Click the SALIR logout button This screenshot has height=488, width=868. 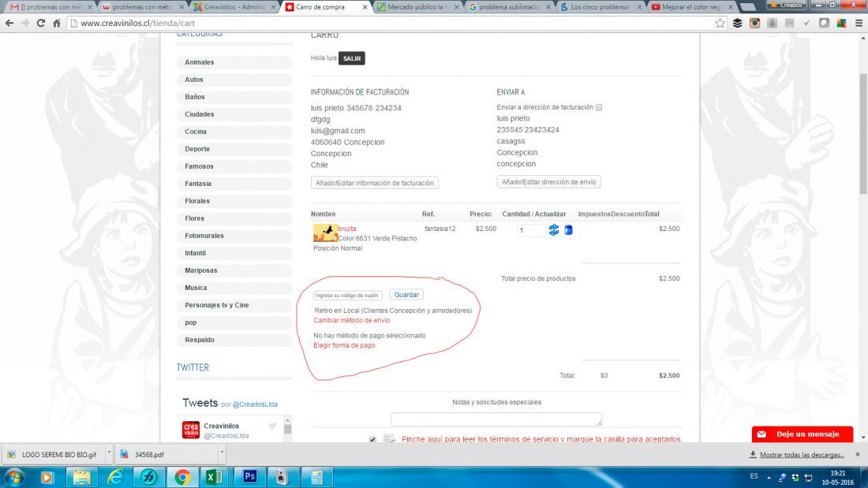351,58
